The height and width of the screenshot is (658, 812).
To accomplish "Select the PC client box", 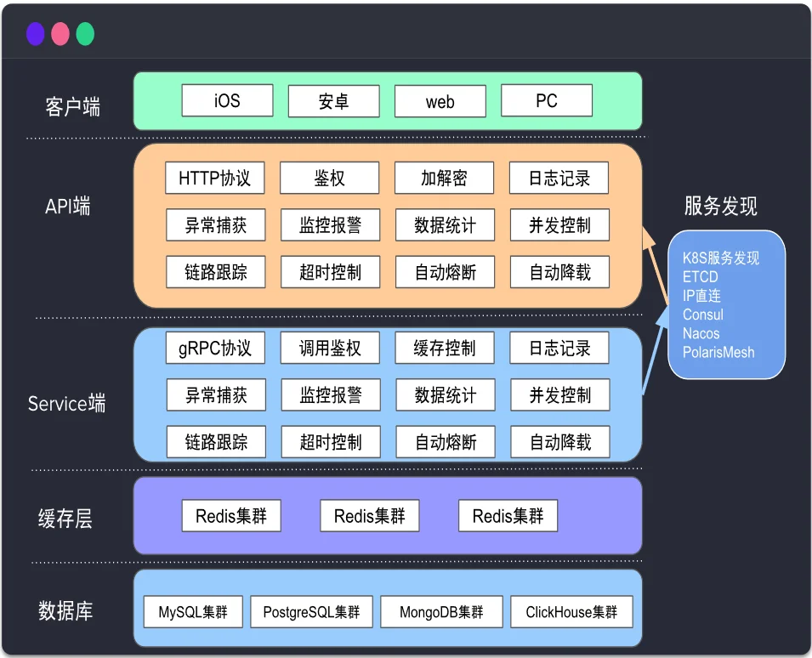I will pyautogui.click(x=547, y=101).
